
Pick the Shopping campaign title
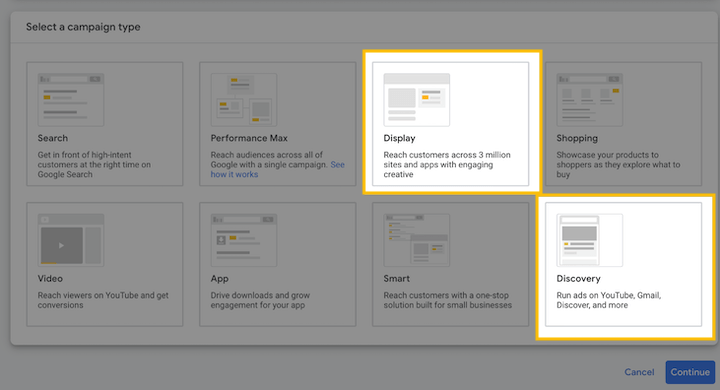[x=577, y=138]
